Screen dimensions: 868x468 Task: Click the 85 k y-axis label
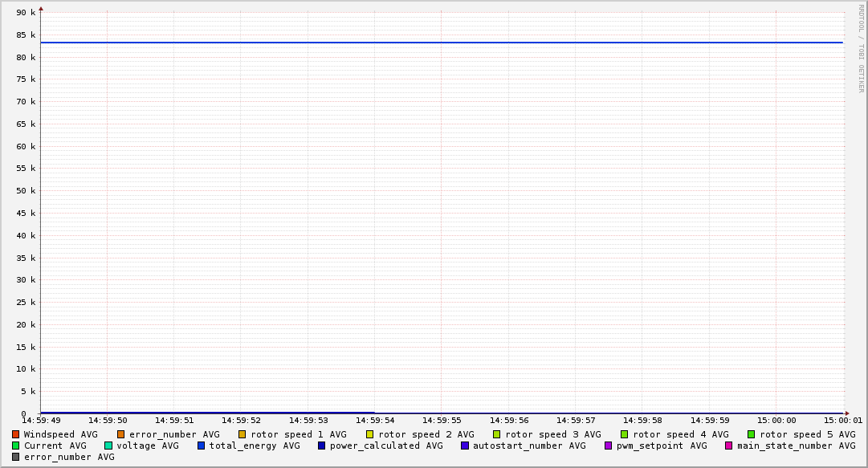(x=26, y=35)
